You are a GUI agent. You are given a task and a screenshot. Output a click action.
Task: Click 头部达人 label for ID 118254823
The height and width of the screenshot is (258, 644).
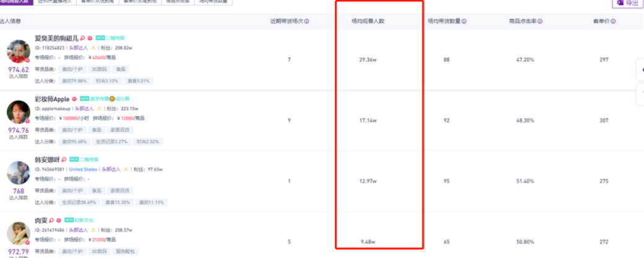click(x=79, y=48)
